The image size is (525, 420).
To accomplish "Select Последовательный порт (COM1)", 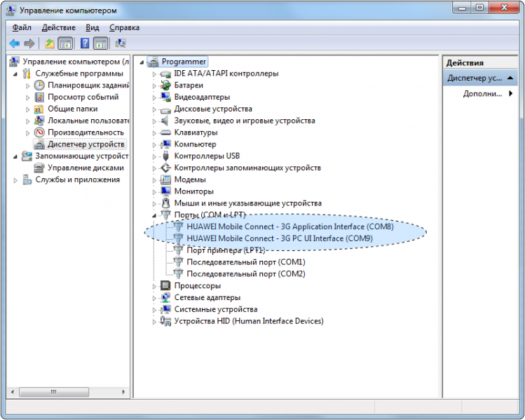I will [246, 262].
